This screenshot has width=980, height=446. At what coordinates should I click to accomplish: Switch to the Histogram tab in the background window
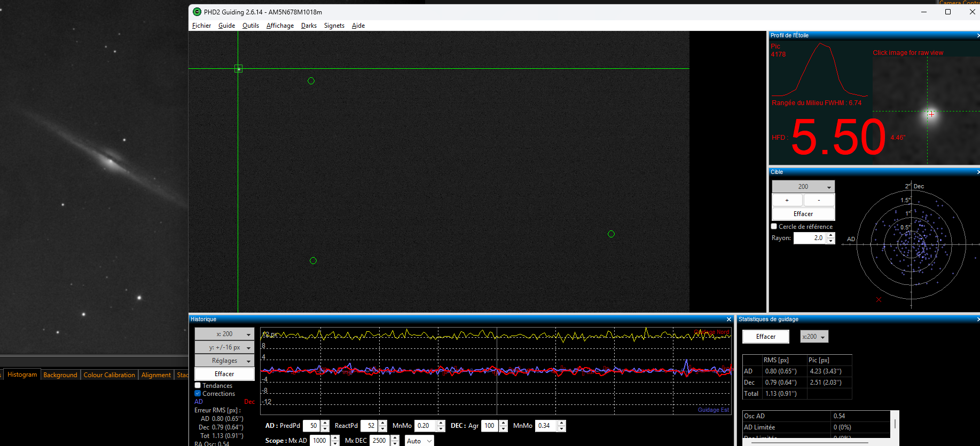(22, 375)
